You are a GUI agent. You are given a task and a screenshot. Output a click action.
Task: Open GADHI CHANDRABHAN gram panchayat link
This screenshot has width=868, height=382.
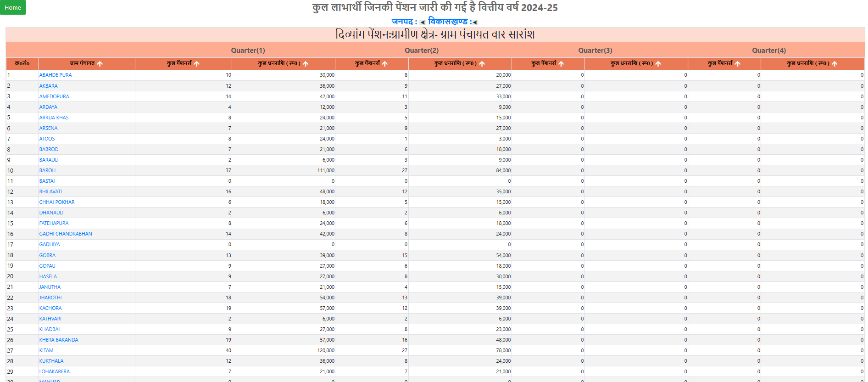pyautogui.click(x=66, y=234)
